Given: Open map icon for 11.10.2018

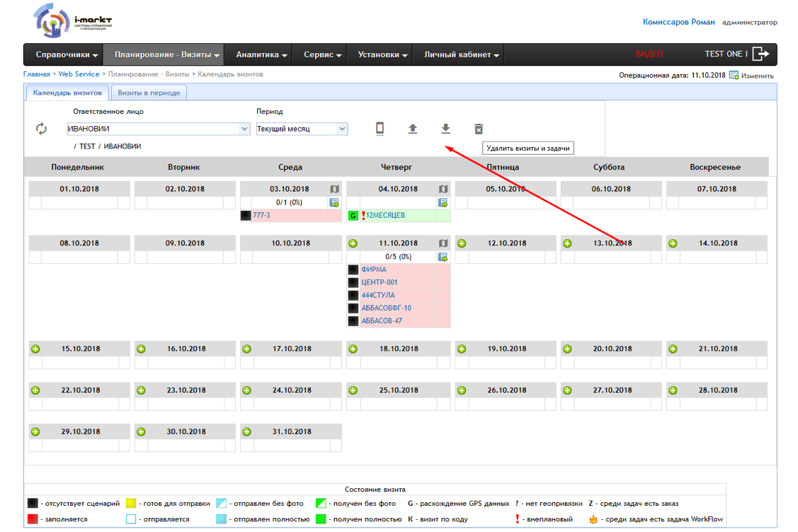Looking at the screenshot, I should click(443, 243).
